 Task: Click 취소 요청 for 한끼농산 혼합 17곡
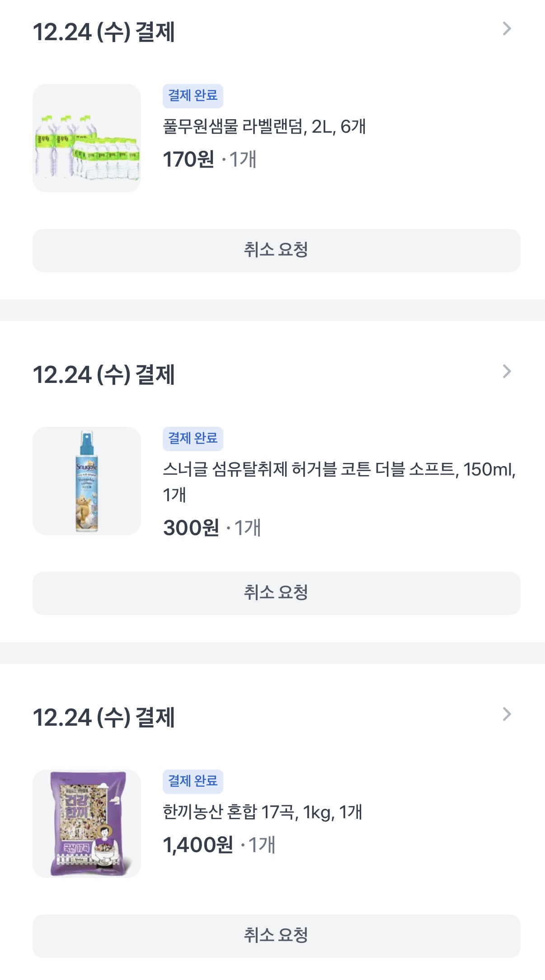[276, 936]
